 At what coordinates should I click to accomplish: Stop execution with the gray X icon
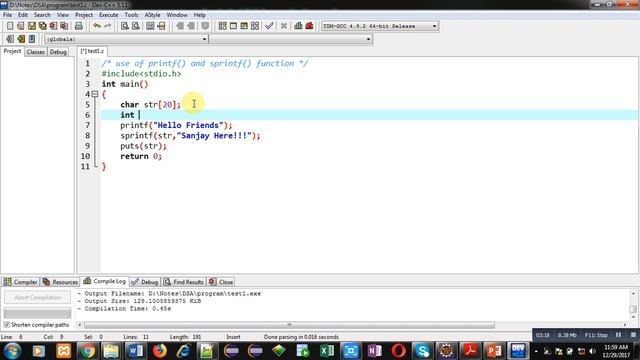point(284,26)
